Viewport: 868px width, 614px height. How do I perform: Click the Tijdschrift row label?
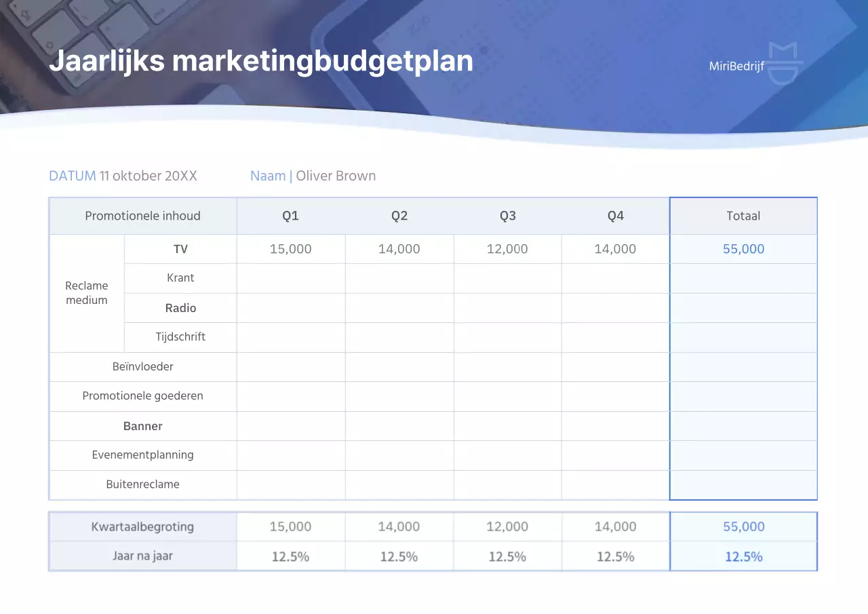coord(180,337)
